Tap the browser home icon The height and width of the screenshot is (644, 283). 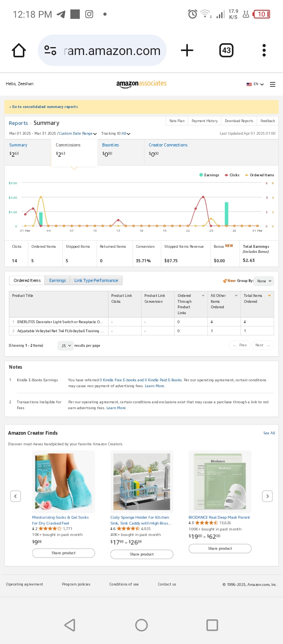click(19, 50)
